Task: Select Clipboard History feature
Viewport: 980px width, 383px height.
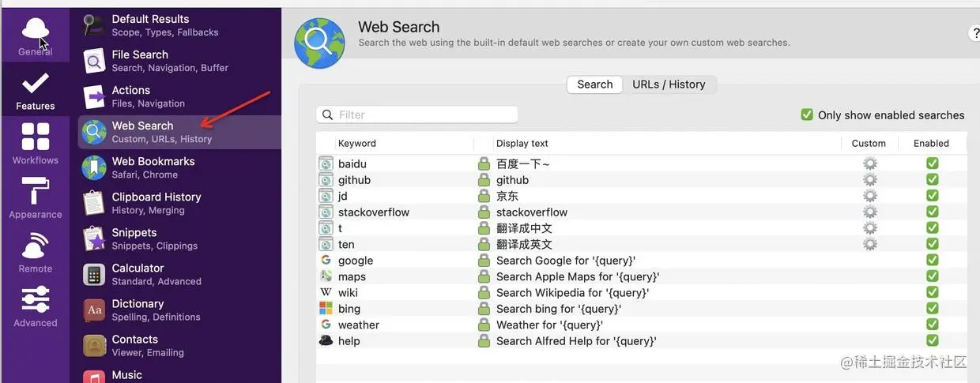Action: [x=179, y=203]
